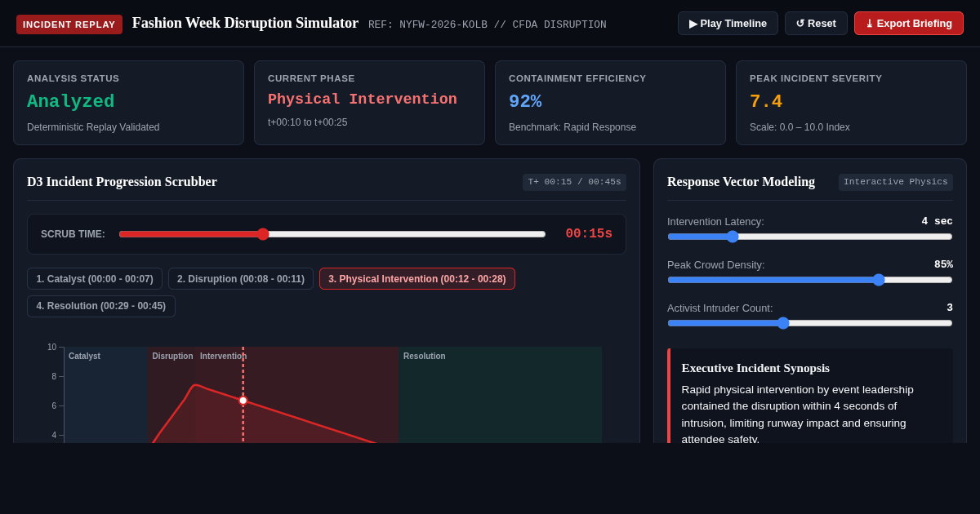Click the Analyzed status value

[x=70, y=102]
